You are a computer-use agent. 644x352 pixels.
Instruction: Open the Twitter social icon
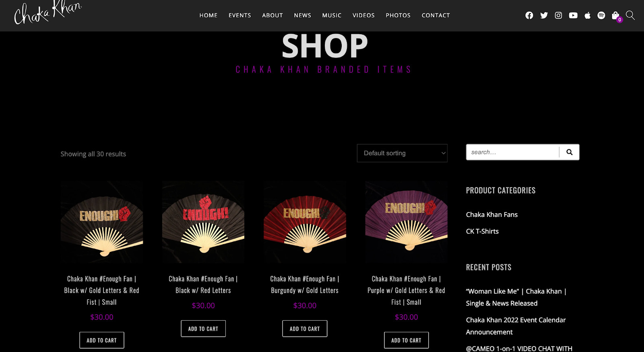(x=544, y=15)
